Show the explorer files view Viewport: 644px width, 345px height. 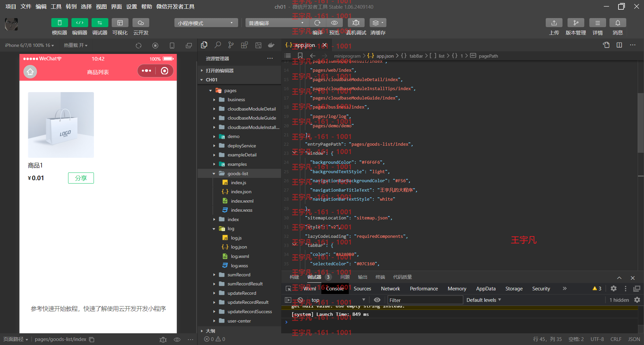point(204,45)
